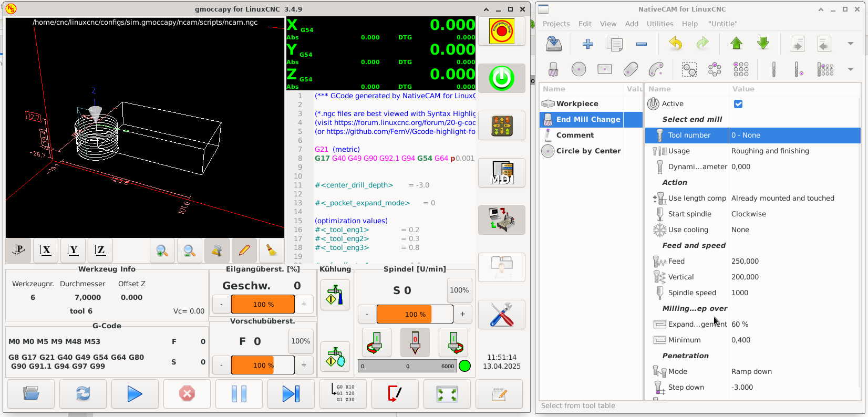Toggle the green machine power button
The image size is (868, 417).
pyautogui.click(x=502, y=78)
